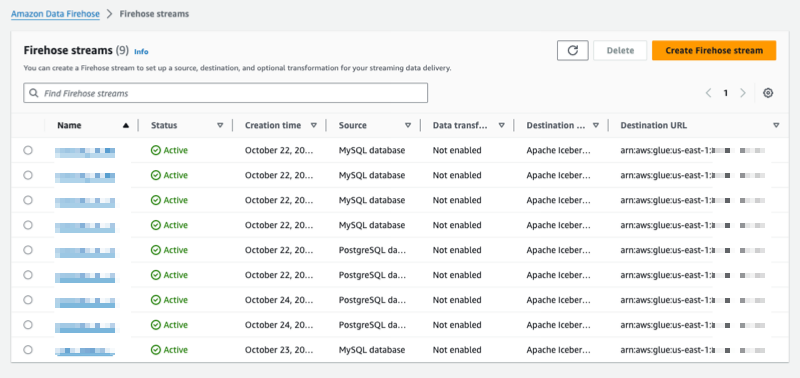Open Amazon Data Firehose breadcrumb link
The width and height of the screenshot is (800, 378).
(x=56, y=14)
